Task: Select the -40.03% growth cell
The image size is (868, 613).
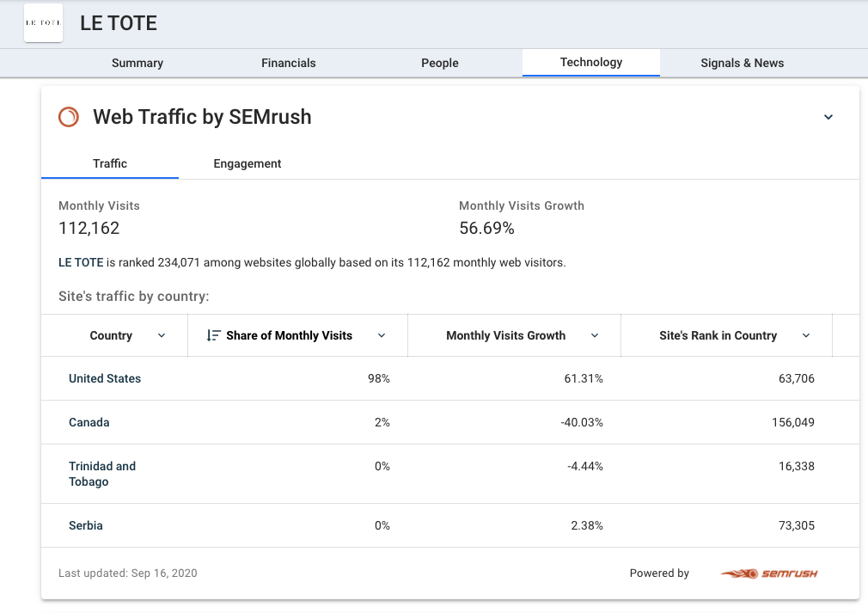Action: (582, 422)
